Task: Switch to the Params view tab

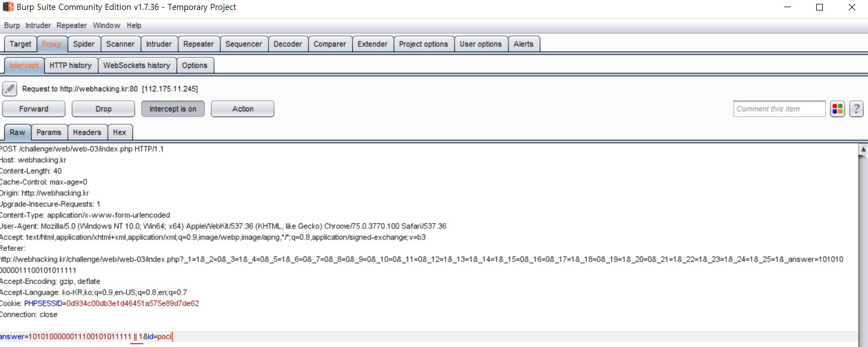Action: tap(49, 132)
